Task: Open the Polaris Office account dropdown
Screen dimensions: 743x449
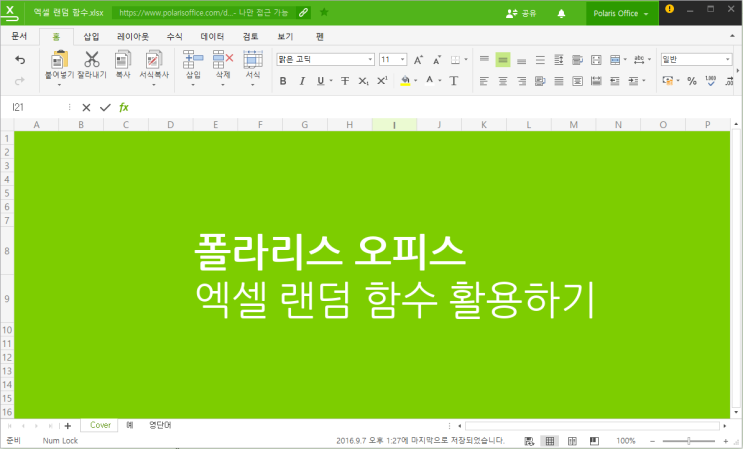Action: (x=621, y=13)
